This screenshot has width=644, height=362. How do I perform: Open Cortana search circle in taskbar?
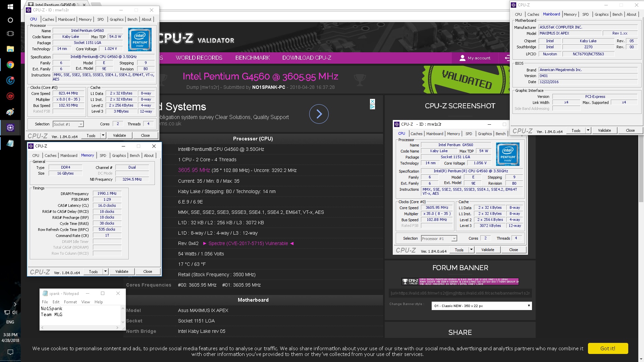point(10,20)
